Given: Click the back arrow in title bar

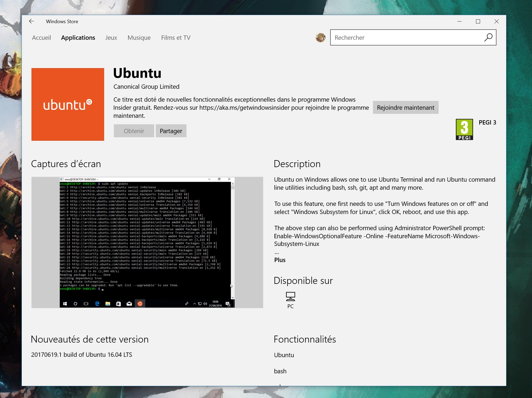Looking at the screenshot, I should [x=31, y=21].
